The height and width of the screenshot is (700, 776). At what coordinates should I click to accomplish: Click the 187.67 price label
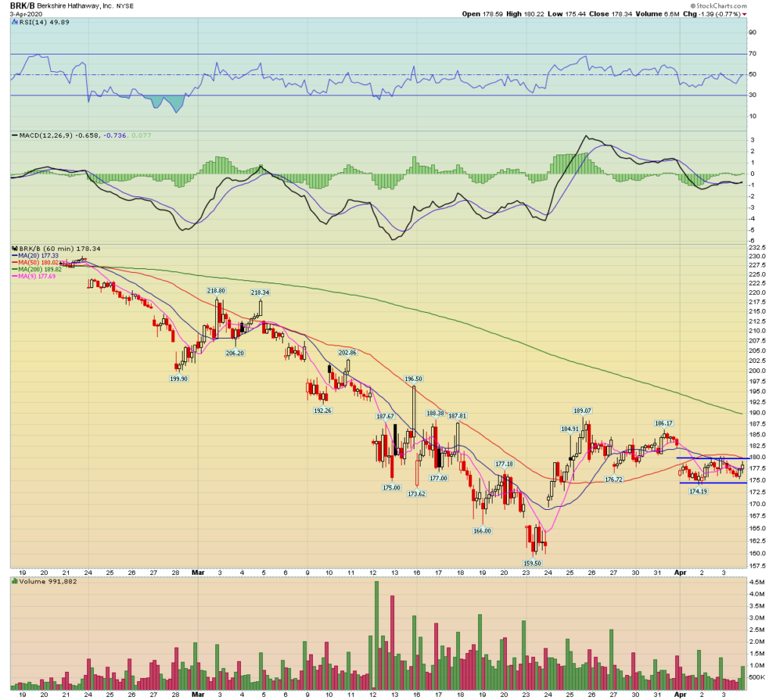[386, 417]
